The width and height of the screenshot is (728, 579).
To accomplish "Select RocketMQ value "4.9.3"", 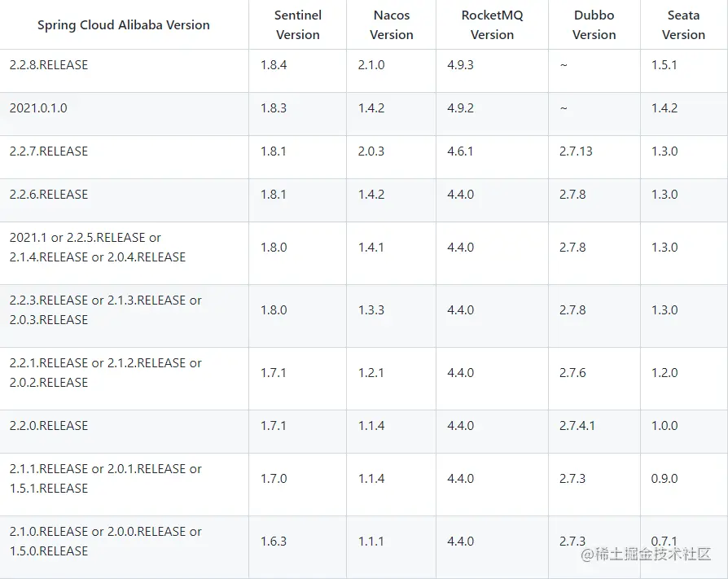I will [x=460, y=65].
